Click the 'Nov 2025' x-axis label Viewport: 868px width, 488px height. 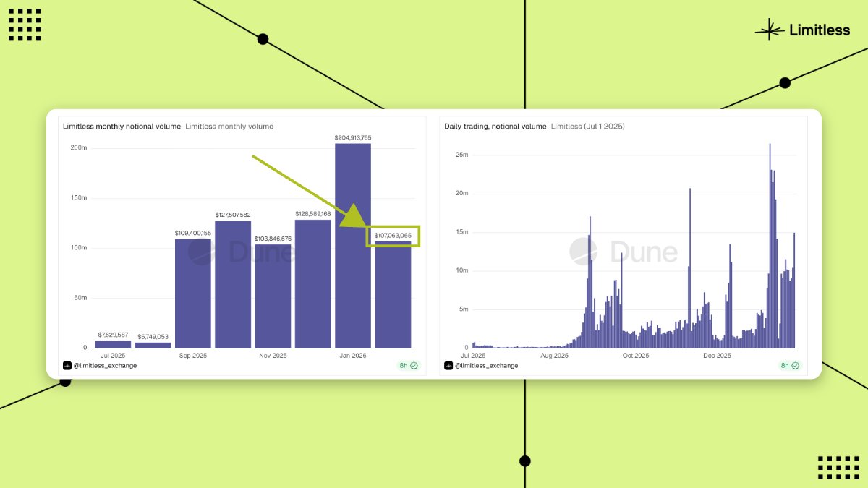click(x=273, y=356)
